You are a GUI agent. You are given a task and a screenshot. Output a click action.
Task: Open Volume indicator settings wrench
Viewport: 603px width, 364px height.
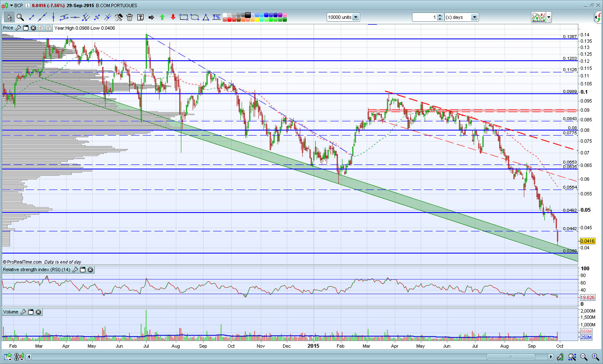click(23, 312)
